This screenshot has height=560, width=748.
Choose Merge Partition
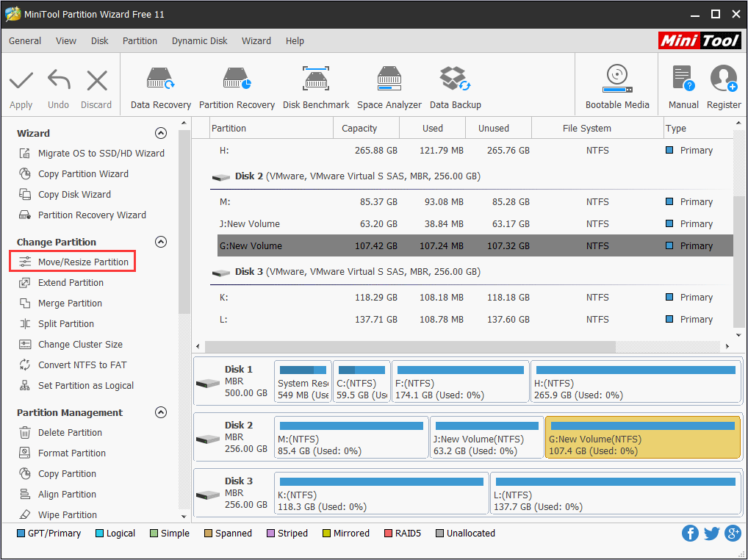(60, 303)
